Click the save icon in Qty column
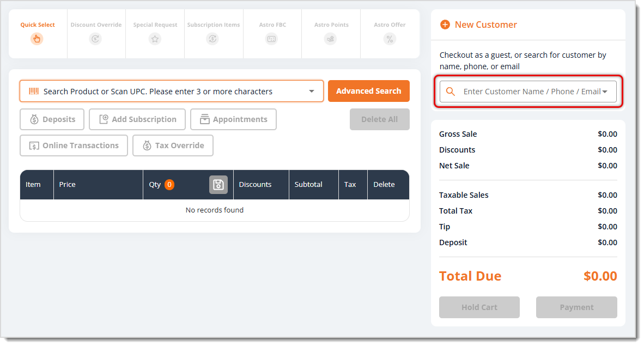 pos(218,185)
